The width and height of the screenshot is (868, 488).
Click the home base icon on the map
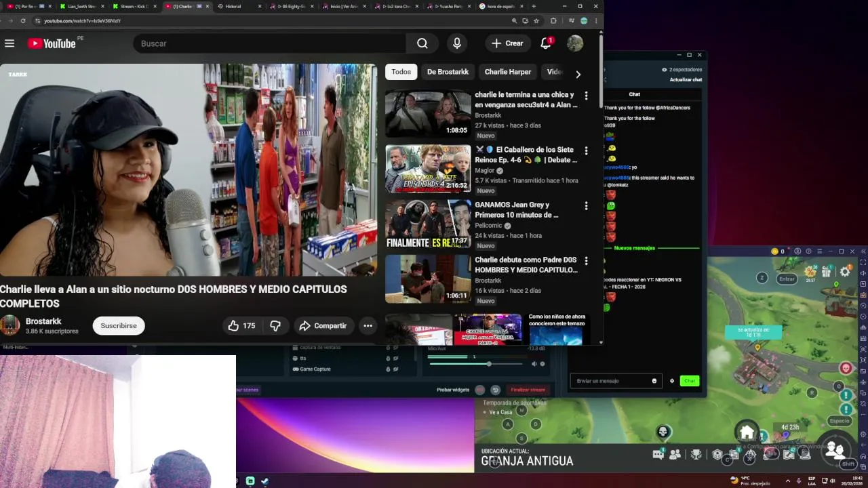tap(747, 432)
